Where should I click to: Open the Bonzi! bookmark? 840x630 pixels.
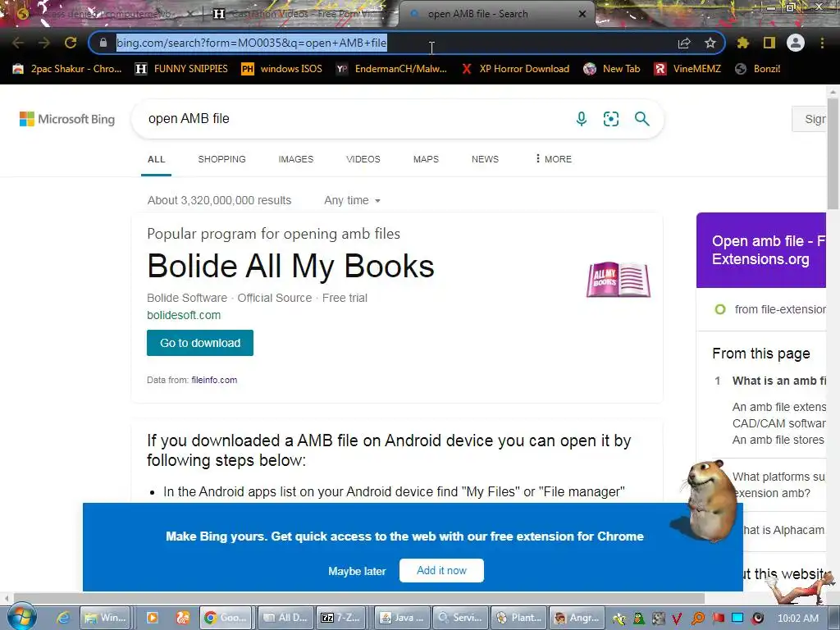tap(758, 69)
